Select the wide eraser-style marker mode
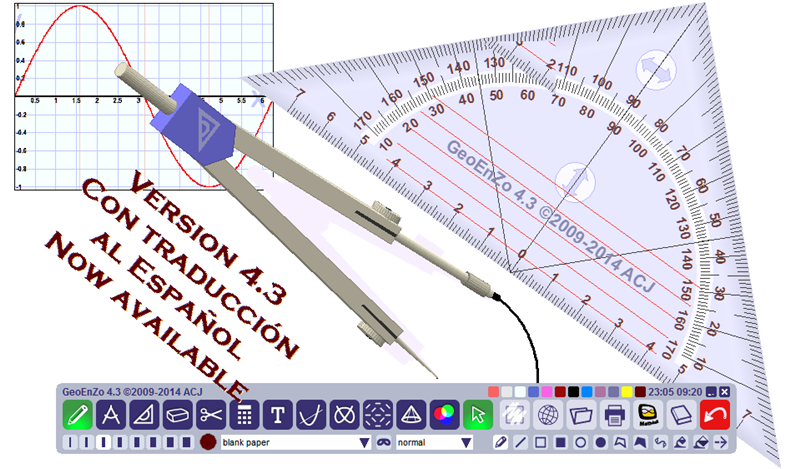This screenshot has width=800, height=469. click(x=701, y=442)
